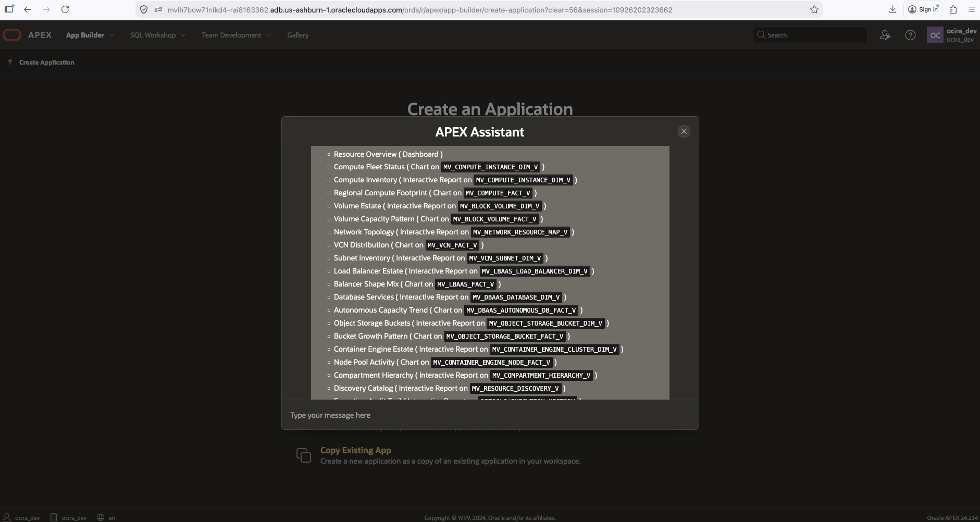Click Create Application breadcrumb link
Screen dimensions: 980x522
46,62
